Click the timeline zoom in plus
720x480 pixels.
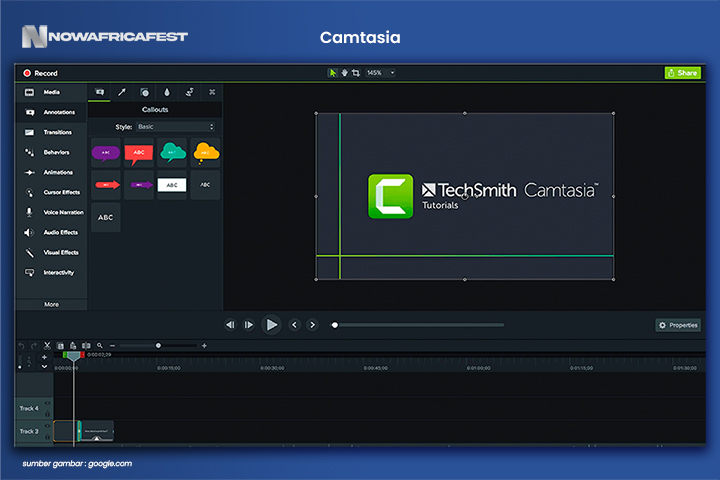click(x=204, y=345)
